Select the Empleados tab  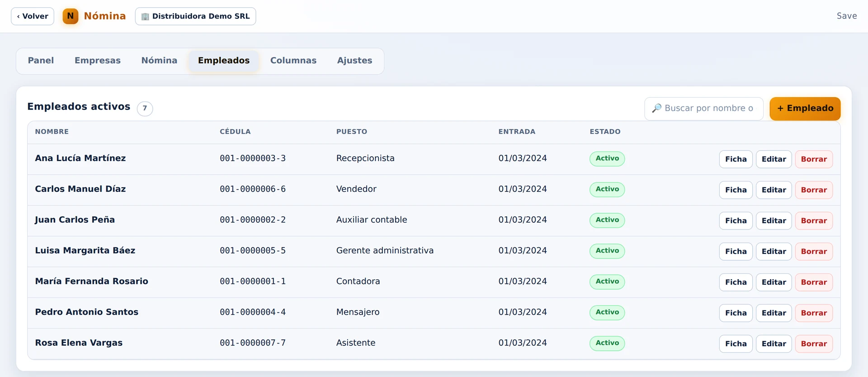224,61
